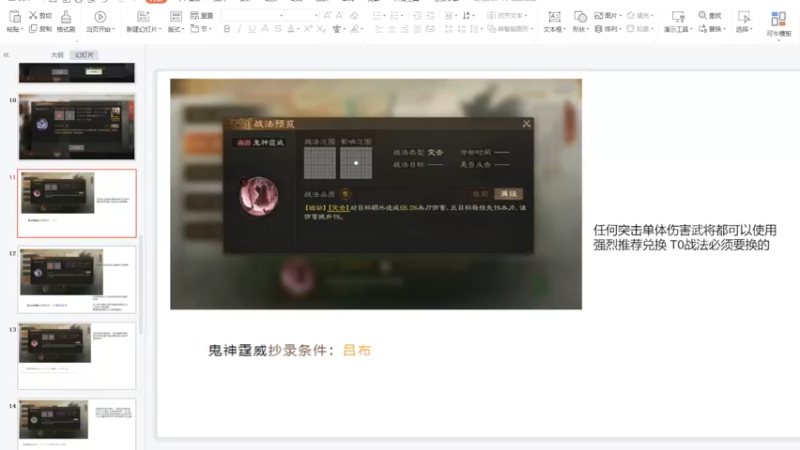Collapse the slide panel with double-arrow
The width and height of the screenshot is (800, 450).
pos(6,55)
